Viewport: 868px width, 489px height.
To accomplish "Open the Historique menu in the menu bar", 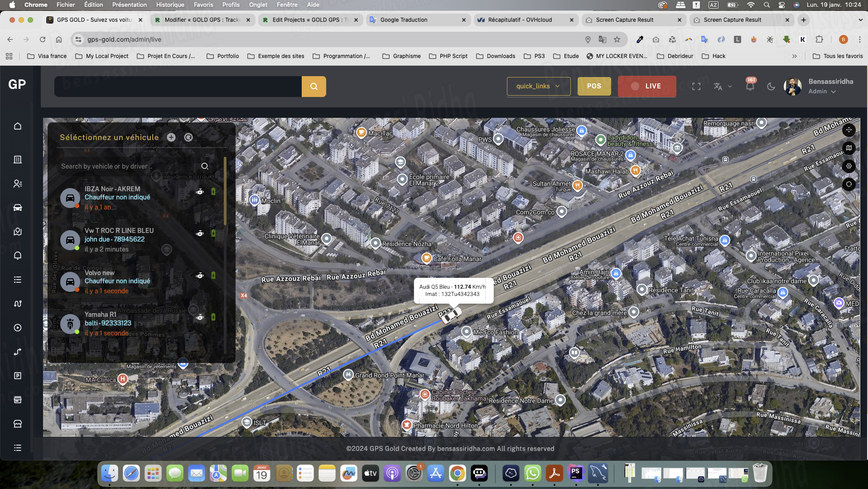I will [x=170, y=5].
